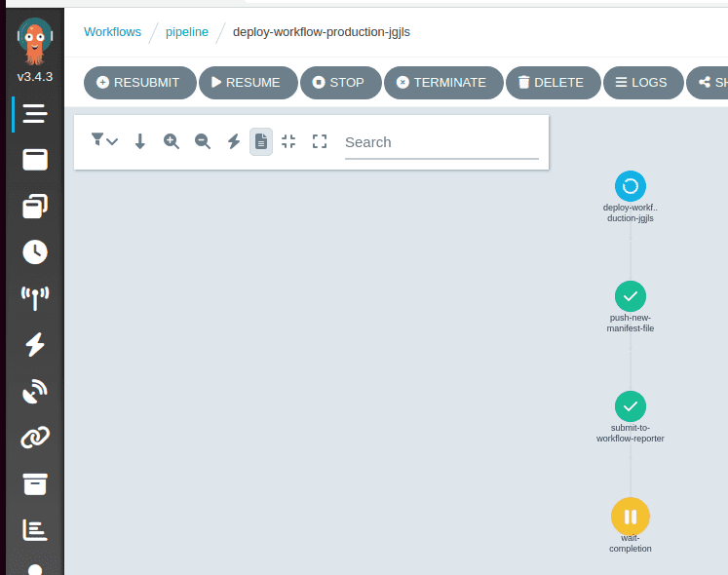Terminate the workflow
Image resolution: width=728 pixels, height=575 pixels.
442,83
